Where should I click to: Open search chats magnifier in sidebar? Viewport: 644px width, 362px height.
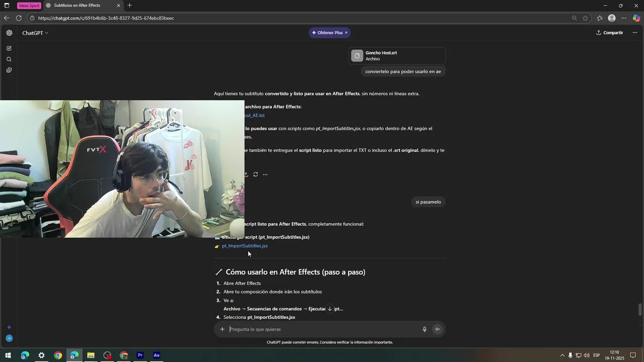tap(9, 59)
